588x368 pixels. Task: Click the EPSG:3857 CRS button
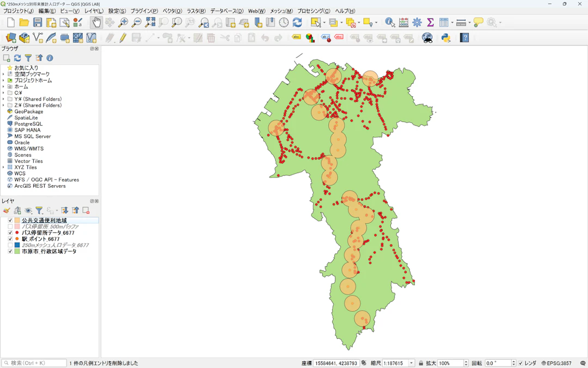(x=558, y=363)
